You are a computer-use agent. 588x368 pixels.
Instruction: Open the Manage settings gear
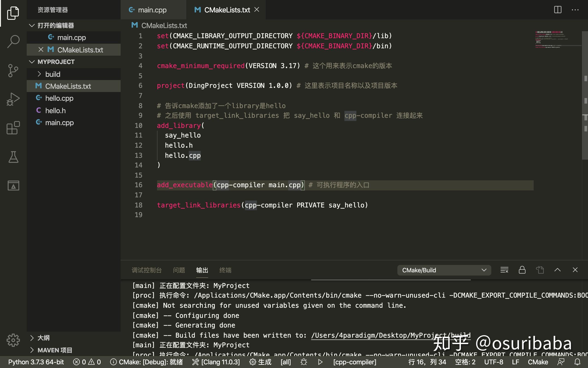click(x=13, y=340)
